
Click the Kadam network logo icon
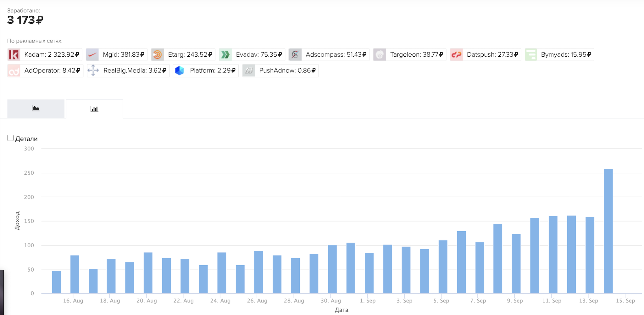14,55
